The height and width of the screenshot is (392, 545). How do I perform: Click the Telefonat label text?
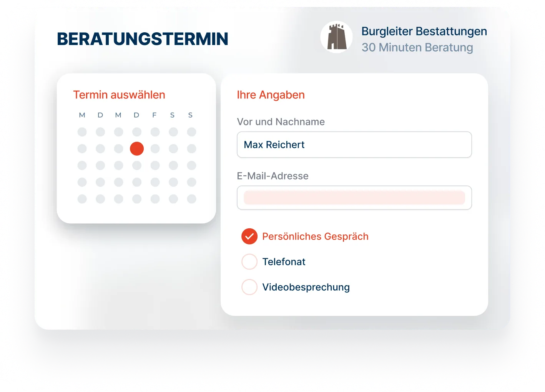pyautogui.click(x=284, y=262)
